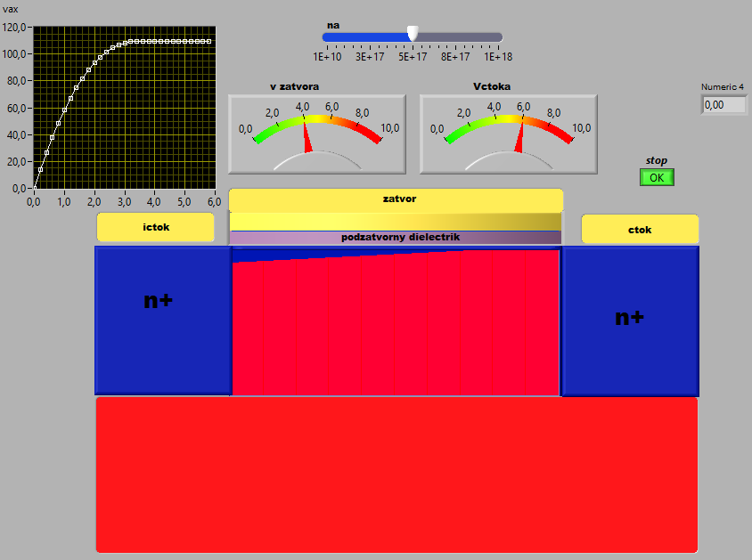Click the right n+ drain region
Image resolution: width=752 pixels, height=560 pixels.
point(630,321)
